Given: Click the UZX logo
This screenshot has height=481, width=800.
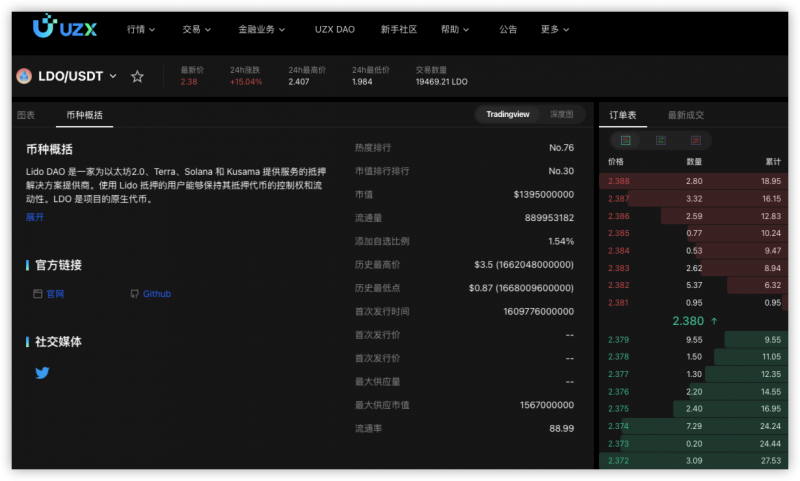Looking at the screenshot, I should click(x=65, y=26).
